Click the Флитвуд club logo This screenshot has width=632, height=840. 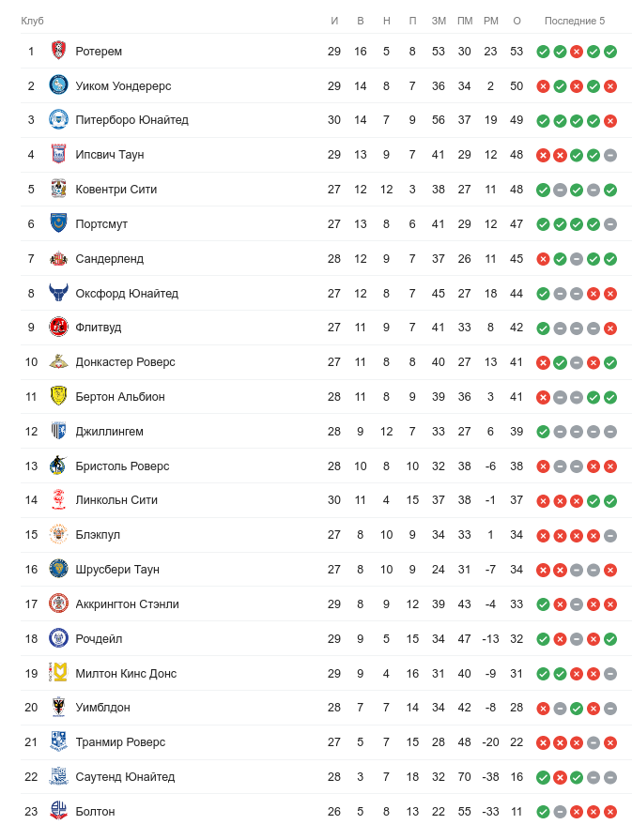click(x=58, y=328)
